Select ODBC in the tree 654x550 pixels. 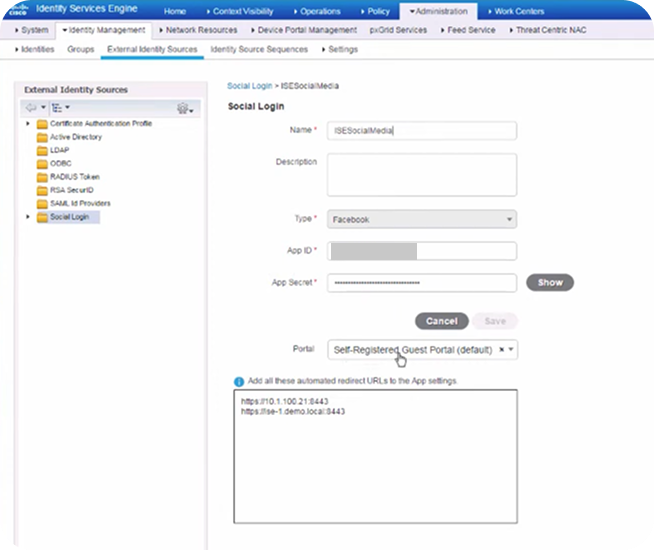pos(60,163)
